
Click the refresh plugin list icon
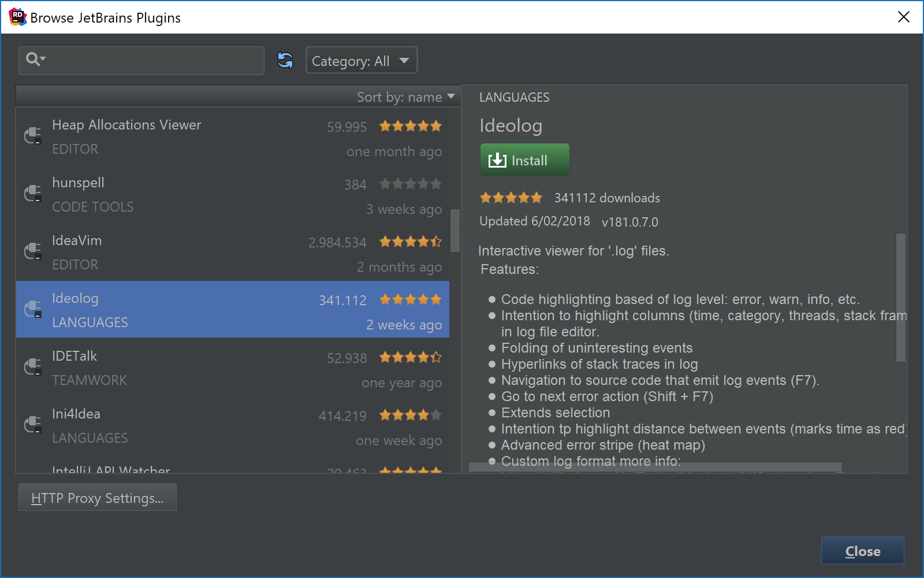[x=285, y=60]
